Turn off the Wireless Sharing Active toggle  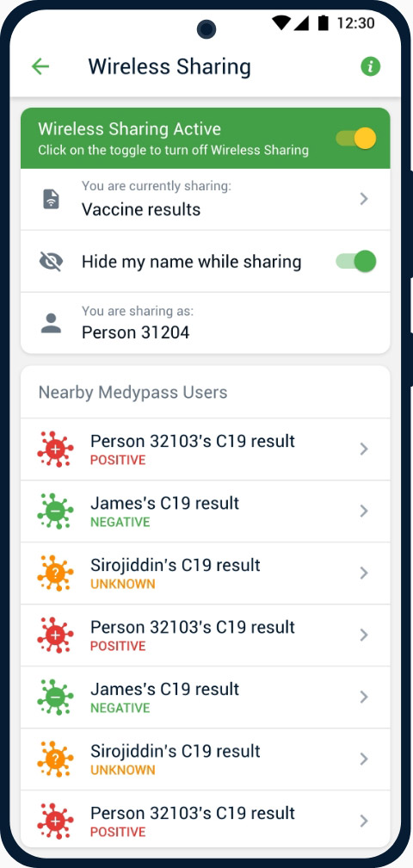[356, 139]
